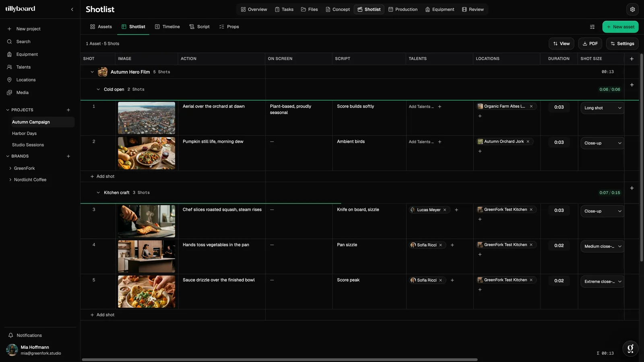Image resolution: width=644 pixels, height=362 pixels.
Task: Open Close-up shot size dropdown for shot 3
Action: [603, 211]
